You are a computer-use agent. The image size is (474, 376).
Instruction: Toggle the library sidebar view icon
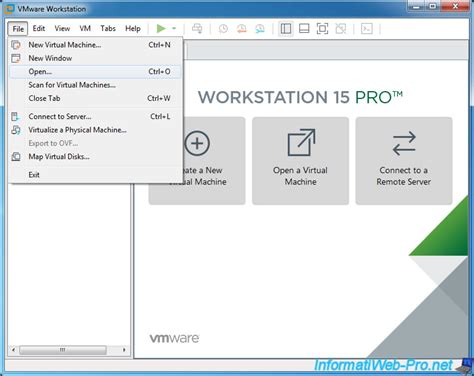click(x=286, y=29)
